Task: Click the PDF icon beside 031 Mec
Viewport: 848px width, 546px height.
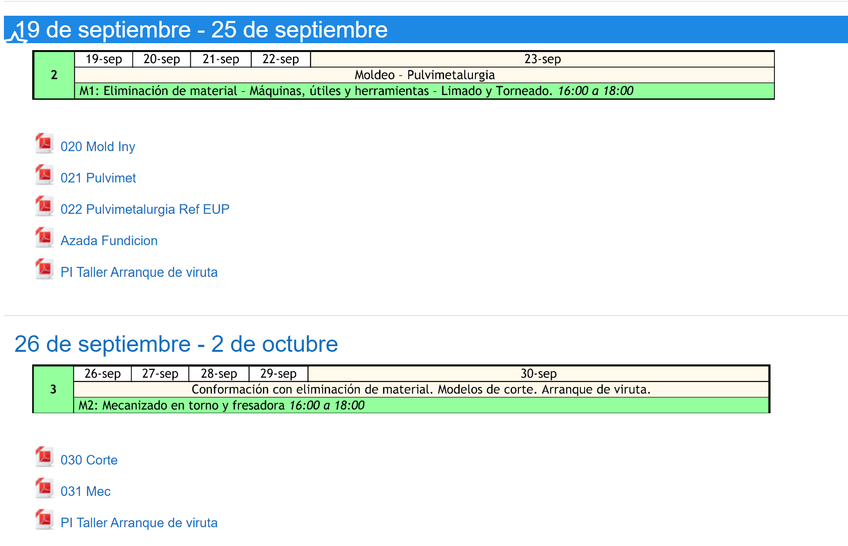Action: pos(44,489)
